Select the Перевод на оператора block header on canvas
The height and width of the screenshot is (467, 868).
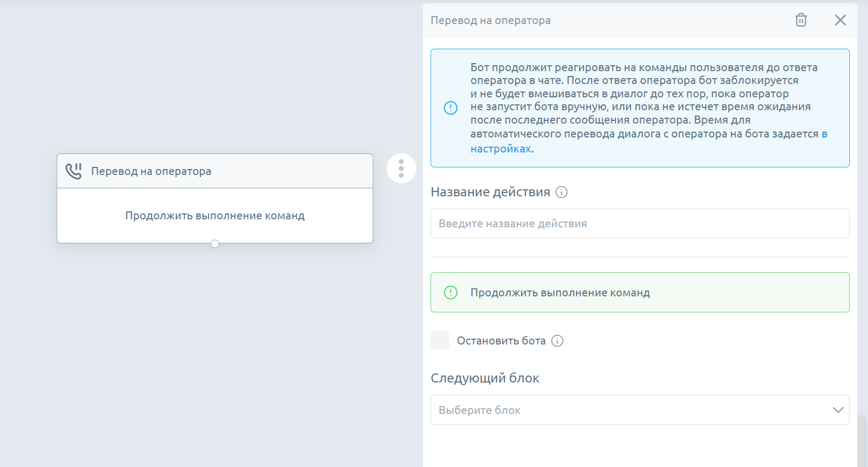[214, 171]
